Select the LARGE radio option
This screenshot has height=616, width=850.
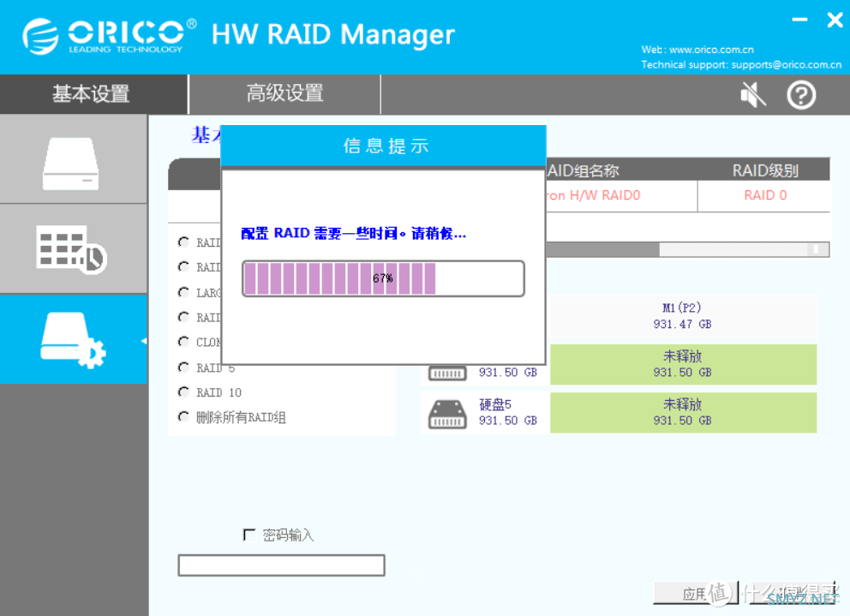click(x=183, y=292)
